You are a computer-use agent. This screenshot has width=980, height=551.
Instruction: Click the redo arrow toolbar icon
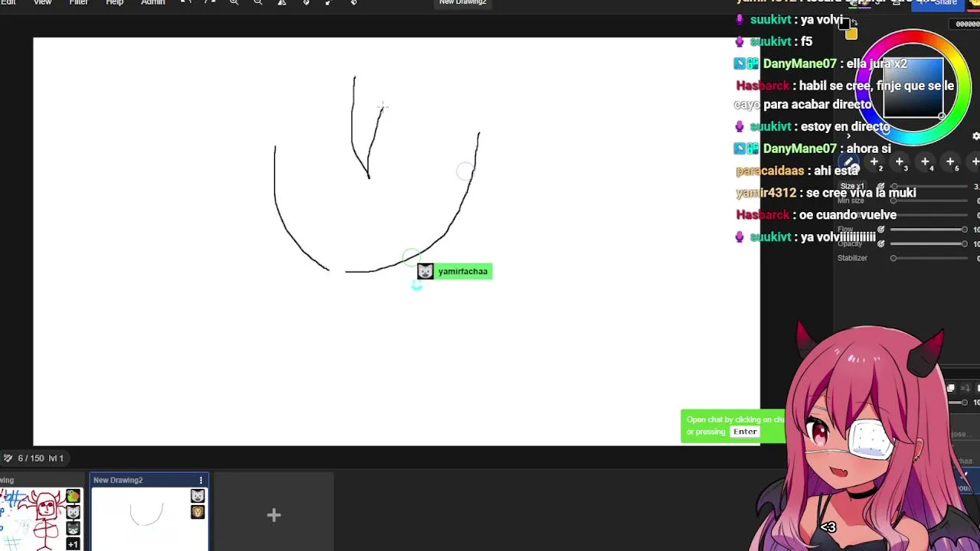(x=210, y=2)
